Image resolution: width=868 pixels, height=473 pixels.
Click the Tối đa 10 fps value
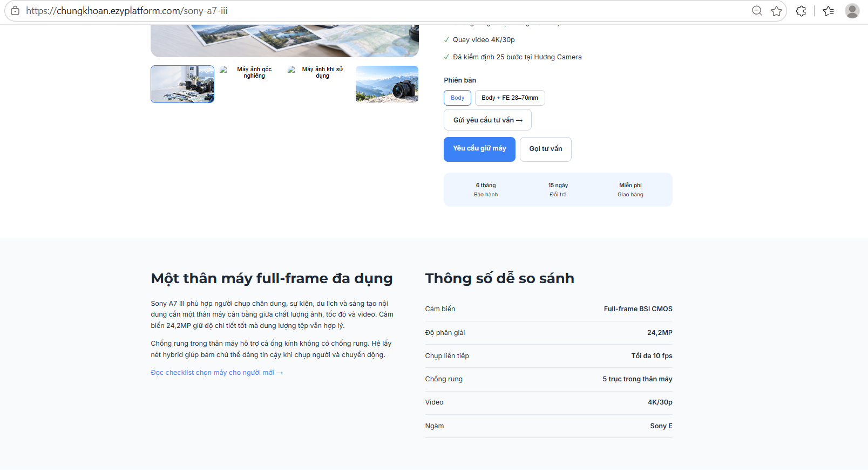pos(652,356)
